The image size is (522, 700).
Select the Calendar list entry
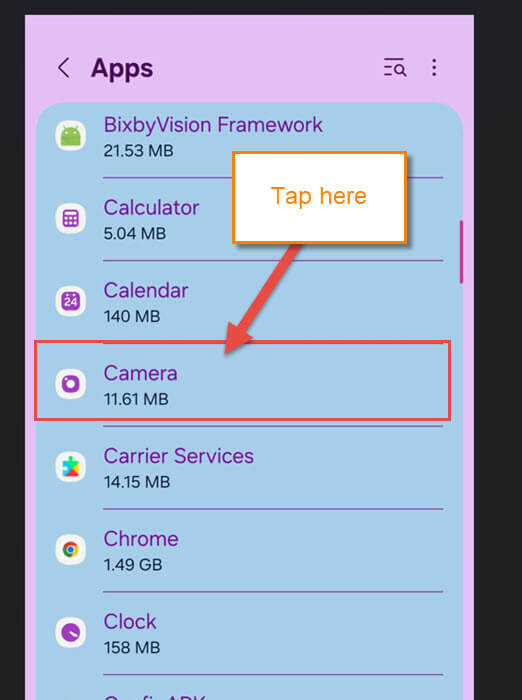[249, 302]
